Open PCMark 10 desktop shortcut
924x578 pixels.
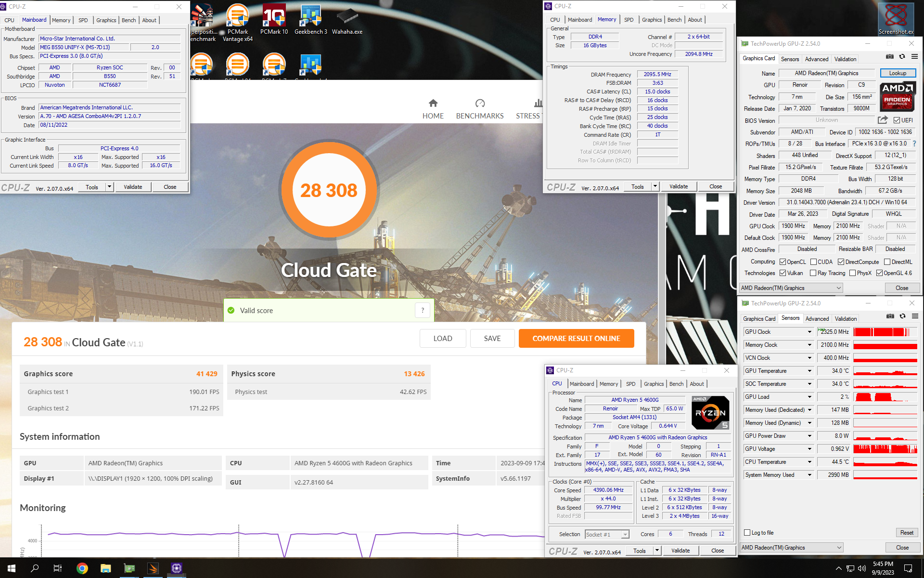pyautogui.click(x=274, y=19)
